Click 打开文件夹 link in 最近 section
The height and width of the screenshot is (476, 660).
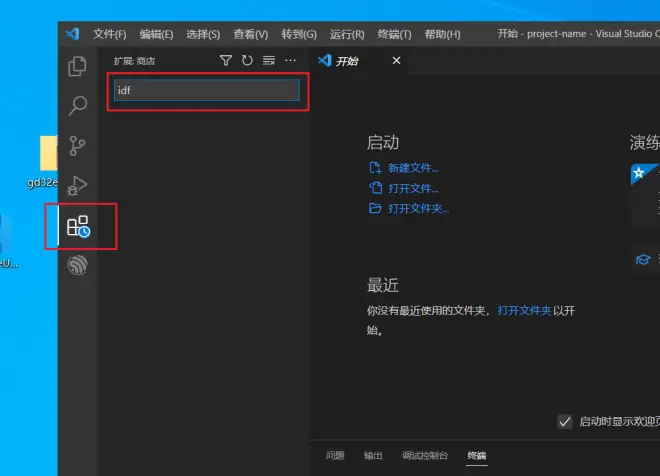524,311
